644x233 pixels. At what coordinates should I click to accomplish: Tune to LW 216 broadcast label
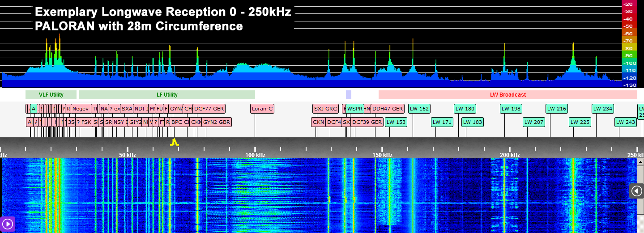coord(557,109)
